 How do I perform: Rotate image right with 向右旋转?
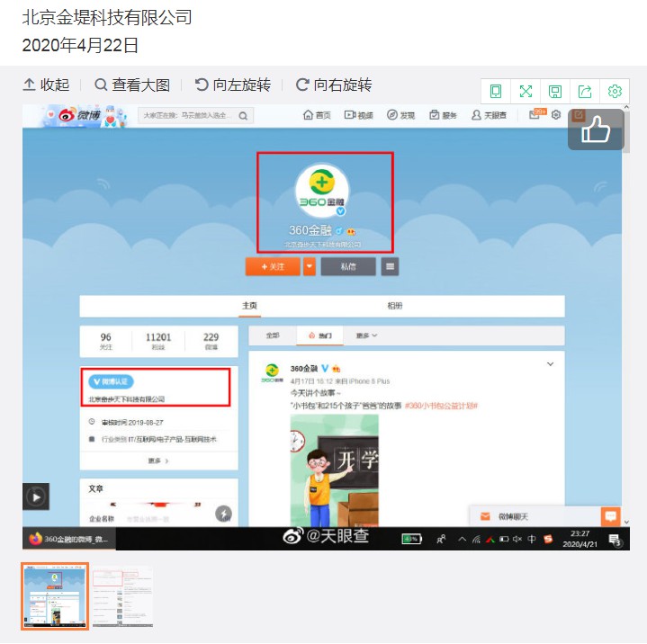click(334, 85)
